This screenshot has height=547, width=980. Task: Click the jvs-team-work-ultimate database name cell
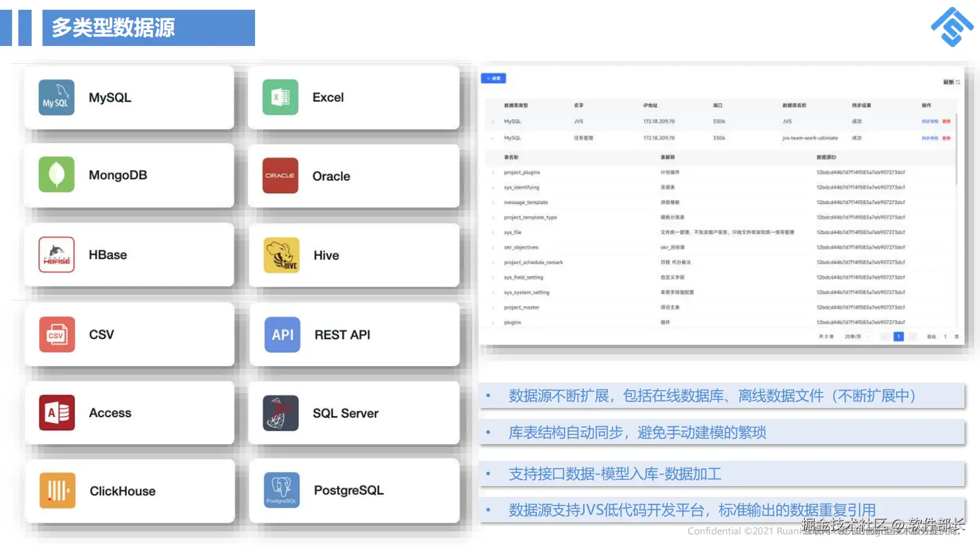(810, 138)
